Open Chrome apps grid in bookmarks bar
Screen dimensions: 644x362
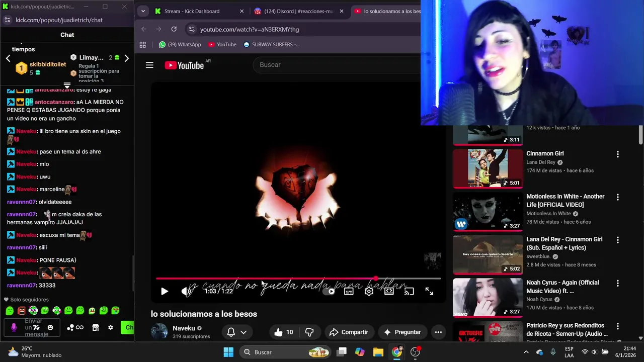[143, 44]
